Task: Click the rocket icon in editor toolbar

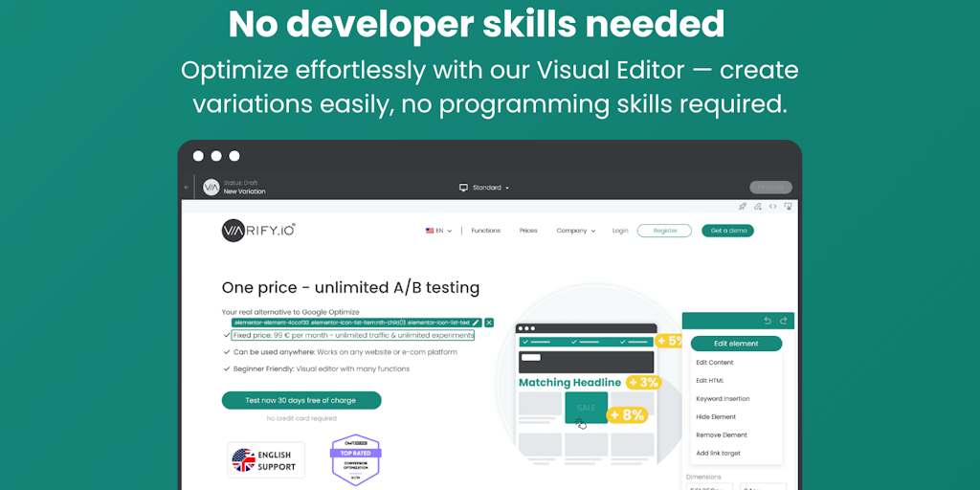Action: [x=742, y=206]
